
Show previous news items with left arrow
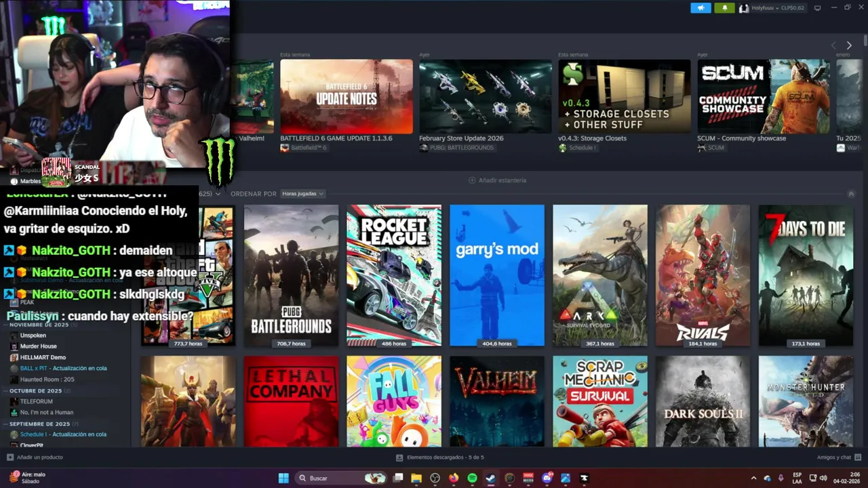tap(833, 45)
